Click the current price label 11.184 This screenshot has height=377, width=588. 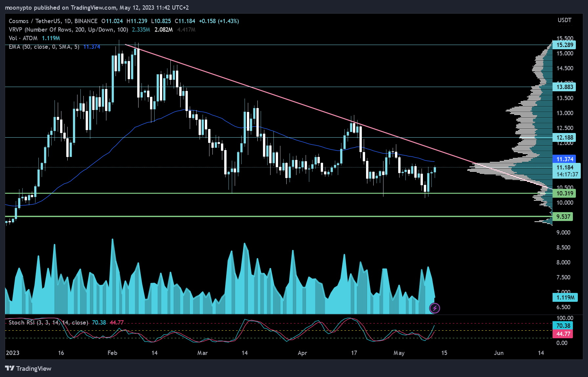tap(564, 167)
